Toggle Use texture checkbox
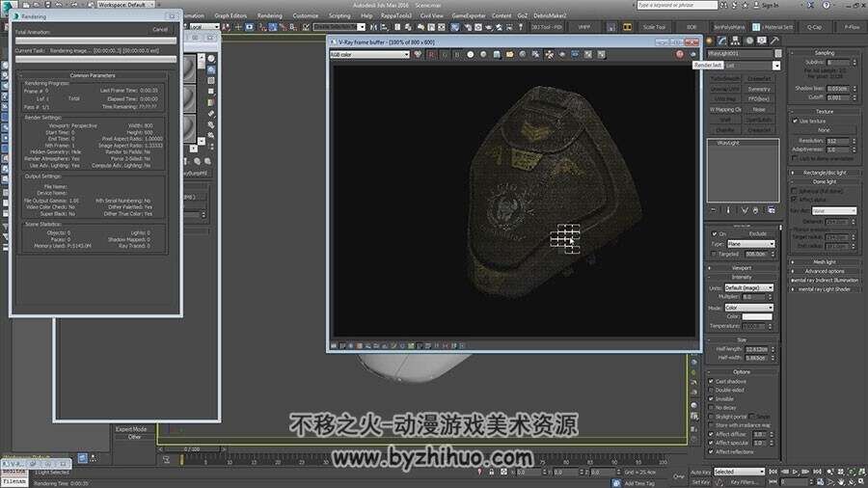Viewport: 868px width, 488px height. pos(796,121)
